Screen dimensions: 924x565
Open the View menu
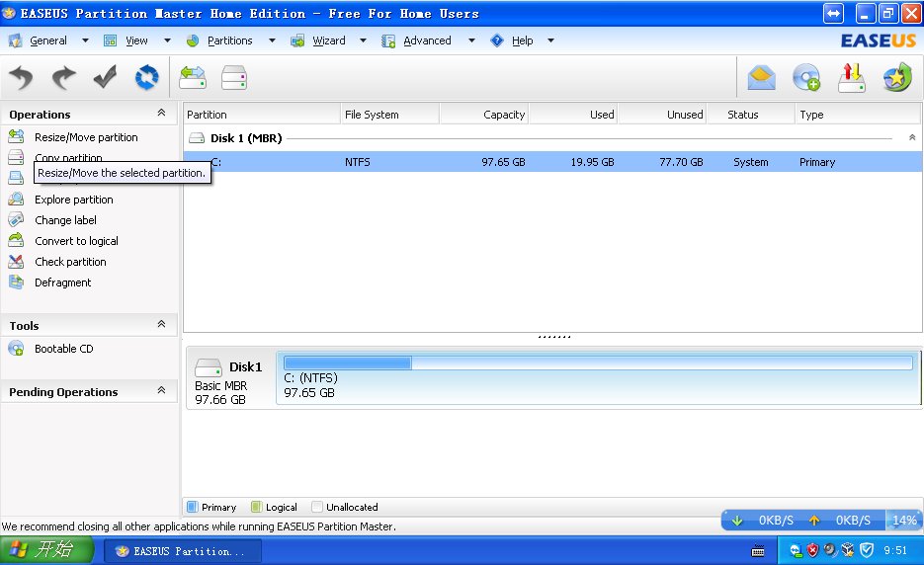point(136,40)
